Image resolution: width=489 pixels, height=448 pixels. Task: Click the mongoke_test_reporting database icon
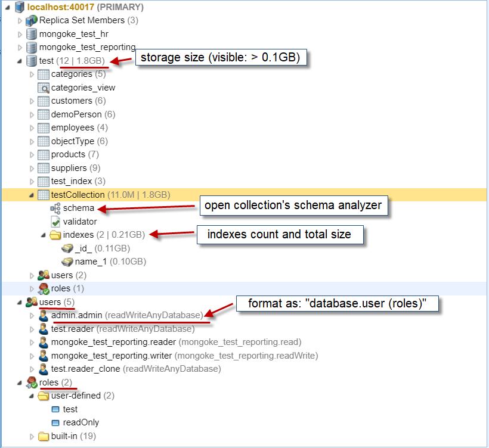click(32, 47)
